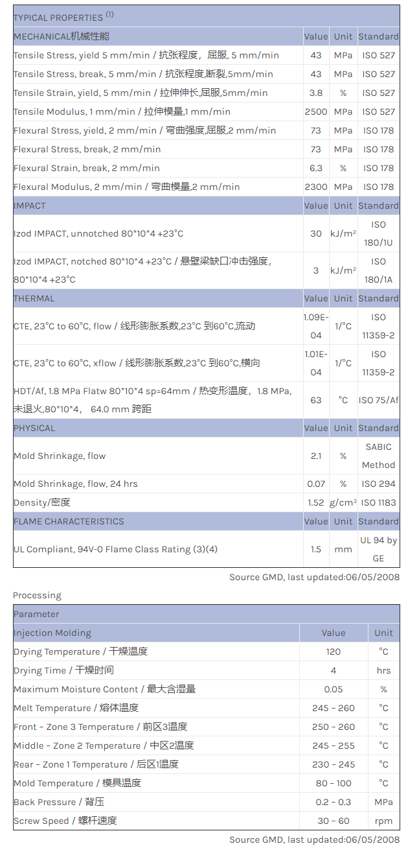Click the HDT/Af value 63
Viewport: 408px width, 868px height.
316,400
